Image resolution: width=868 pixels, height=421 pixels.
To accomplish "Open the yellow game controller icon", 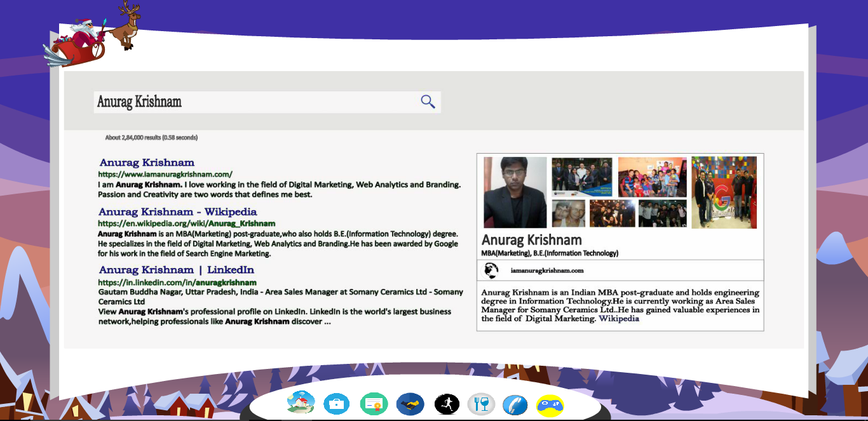I will pos(550,404).
